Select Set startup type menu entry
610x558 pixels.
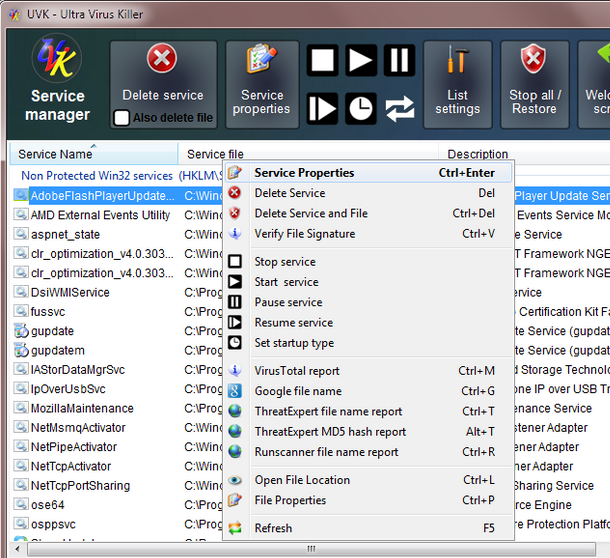368,343
